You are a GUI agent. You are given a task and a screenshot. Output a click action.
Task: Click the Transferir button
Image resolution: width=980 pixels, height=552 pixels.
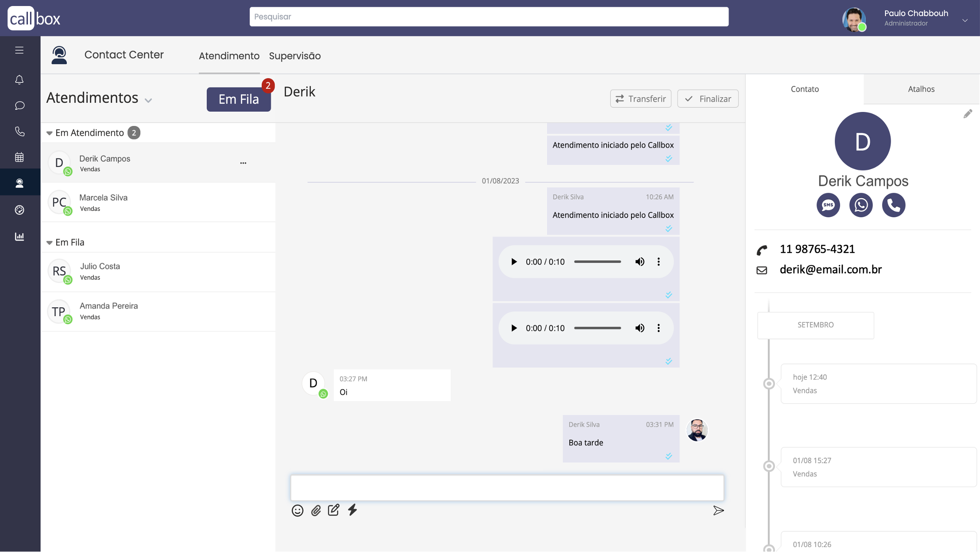[640, 98]
